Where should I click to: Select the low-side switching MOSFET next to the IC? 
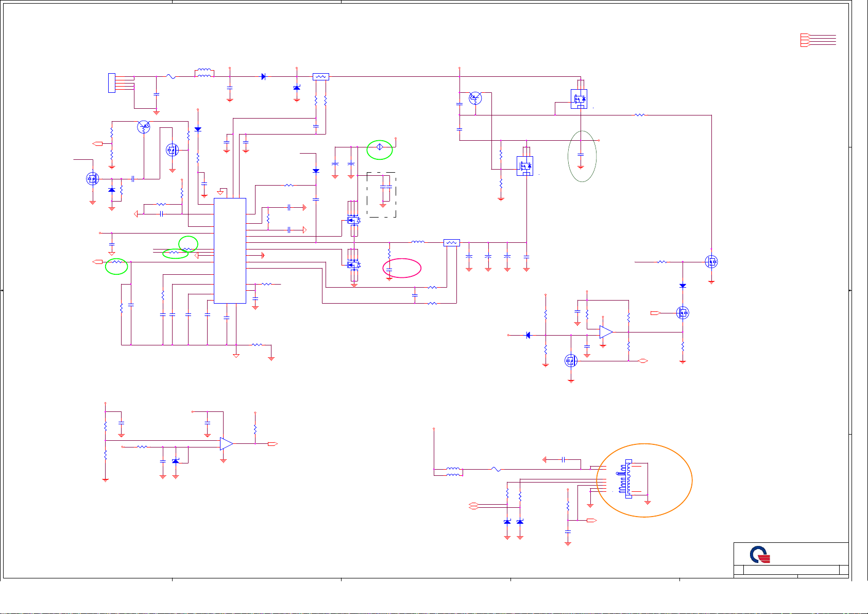(354, 264)
